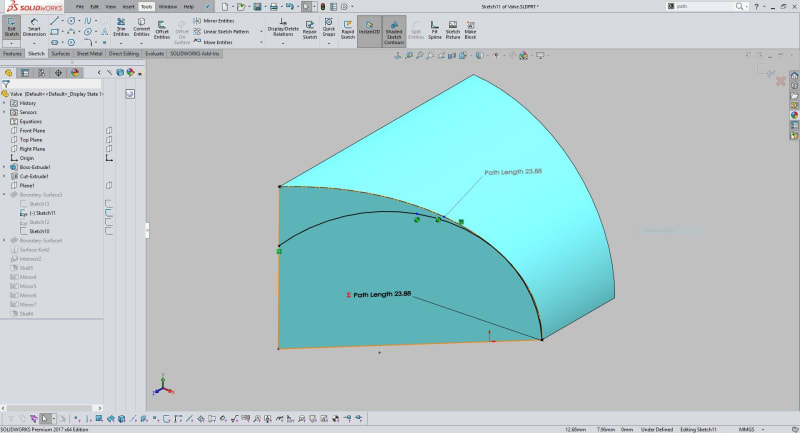The height and width of the screenshot is (433, 800).
Task: Select the Spline sketch tool
Action: (88, 21)
